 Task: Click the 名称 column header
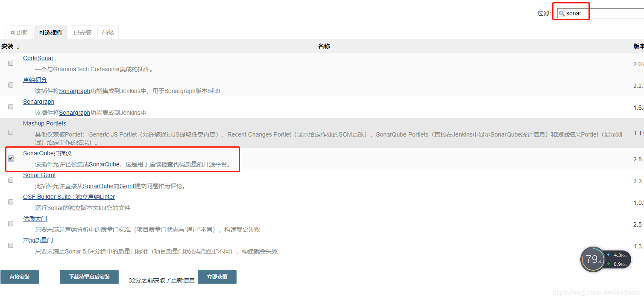click(x=324, y=46)
